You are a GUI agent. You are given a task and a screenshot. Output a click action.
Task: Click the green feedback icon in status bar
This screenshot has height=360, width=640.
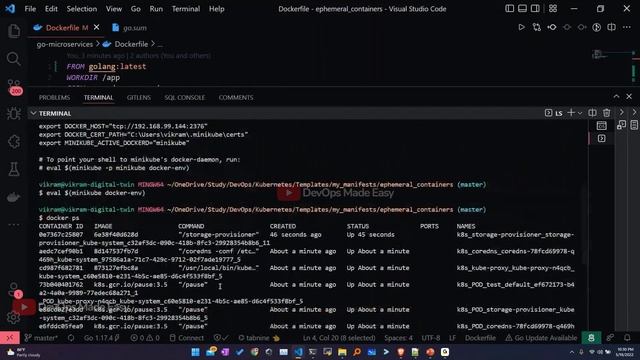(591, 338)
